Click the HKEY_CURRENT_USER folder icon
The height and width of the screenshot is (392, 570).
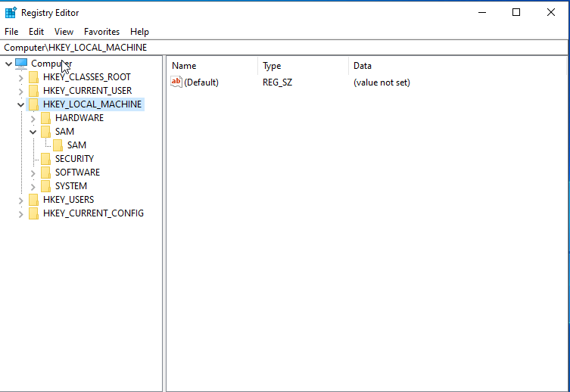[x=33, y=91]
